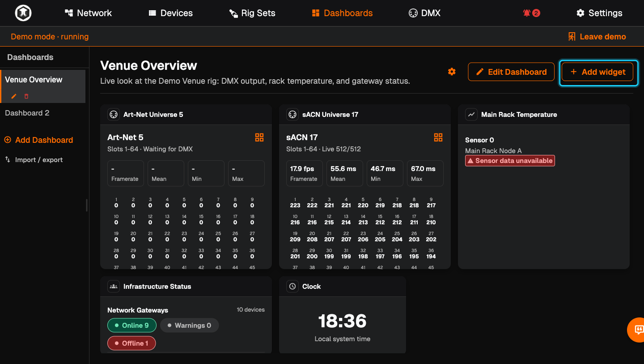Open Import / export

pyautogui.click(x=34, y=160)
